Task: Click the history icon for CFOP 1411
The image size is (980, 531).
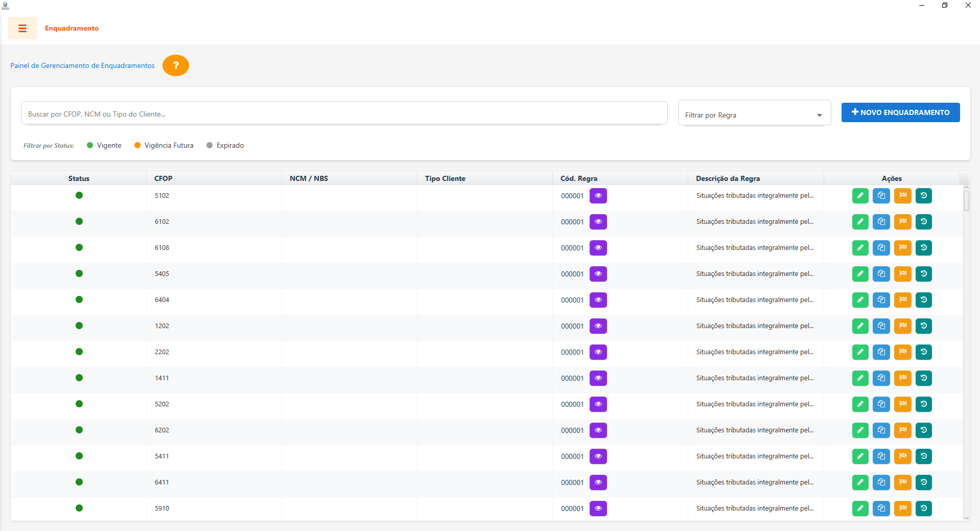Action: pyautogui.click(x=924, y=378)
